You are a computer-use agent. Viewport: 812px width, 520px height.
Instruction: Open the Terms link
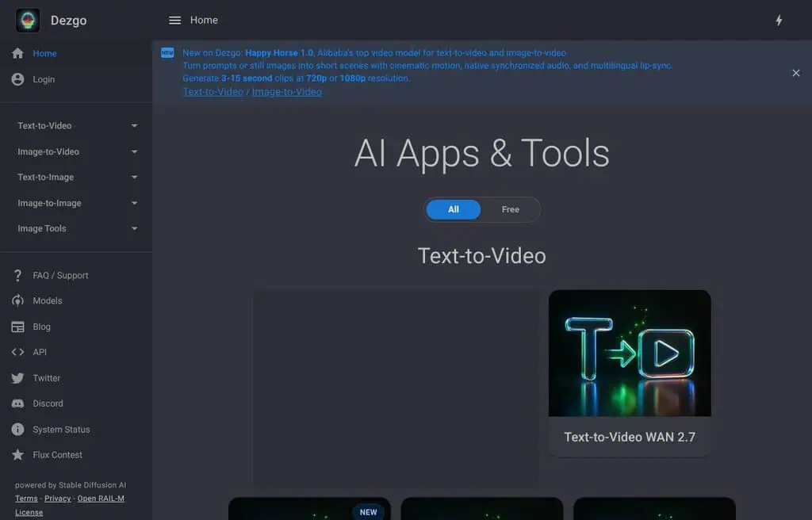coord(26,499)
